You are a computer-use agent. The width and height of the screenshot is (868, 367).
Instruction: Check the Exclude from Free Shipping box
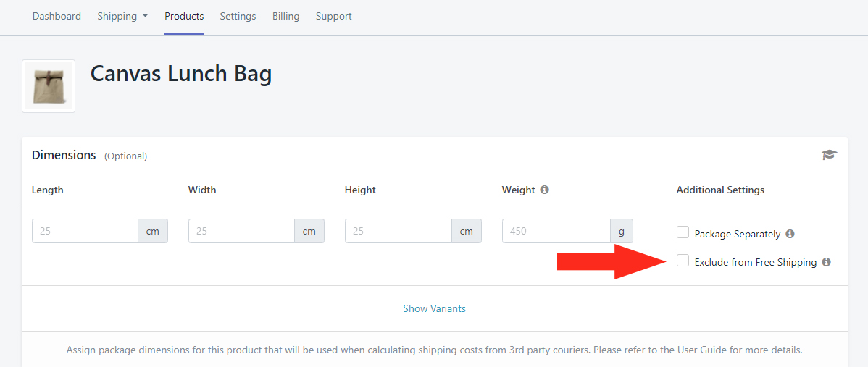coord(683,261)
